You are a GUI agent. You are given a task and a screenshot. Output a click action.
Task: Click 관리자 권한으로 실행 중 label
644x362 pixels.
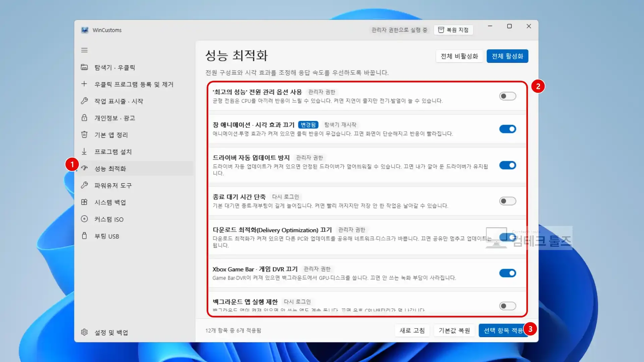point(399,30)
